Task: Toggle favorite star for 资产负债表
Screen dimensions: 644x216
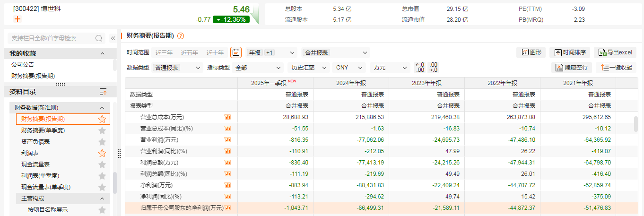Action: (x=102, y=142)
